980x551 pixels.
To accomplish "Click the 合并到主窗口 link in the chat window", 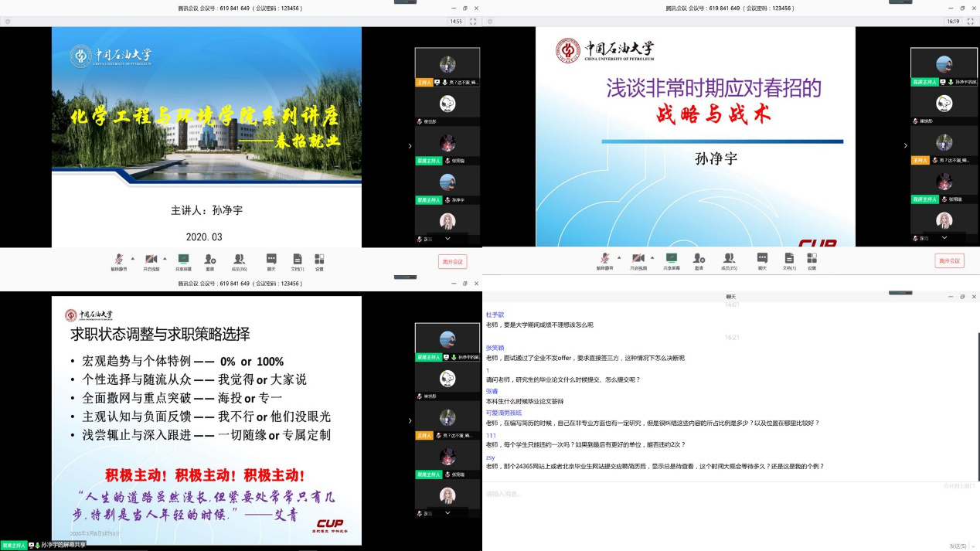I will (958, 486).
